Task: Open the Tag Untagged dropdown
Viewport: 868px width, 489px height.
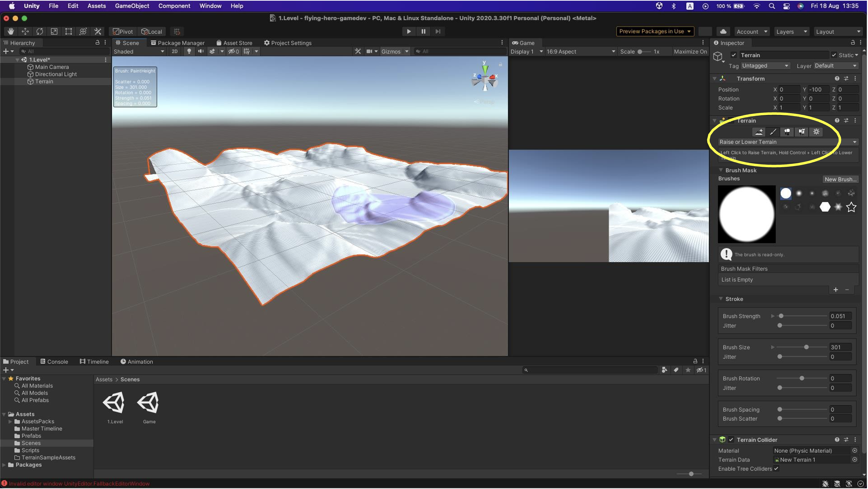Action: pos(765,66)
